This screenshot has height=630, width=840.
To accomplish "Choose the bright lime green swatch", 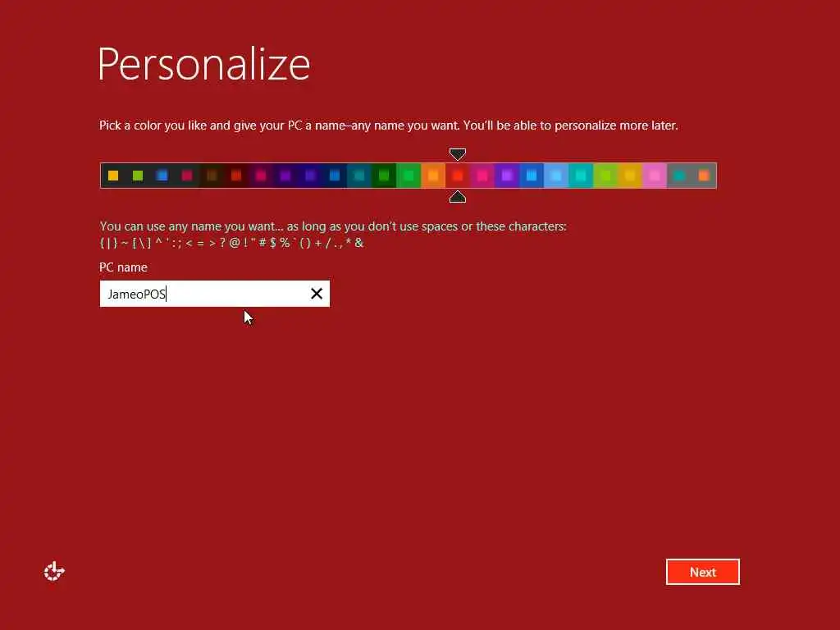I will click(605, 176).
